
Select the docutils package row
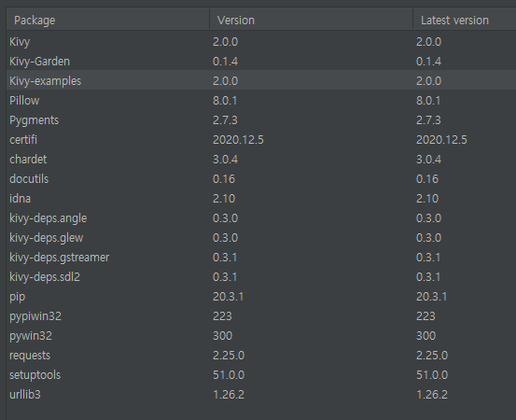coord(261,178)
